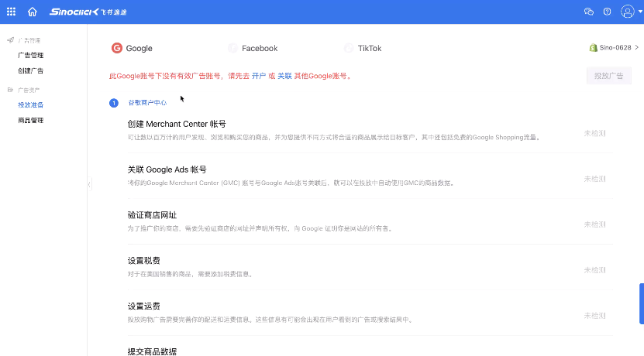Open 商品管理 in the sidebar

31,120
